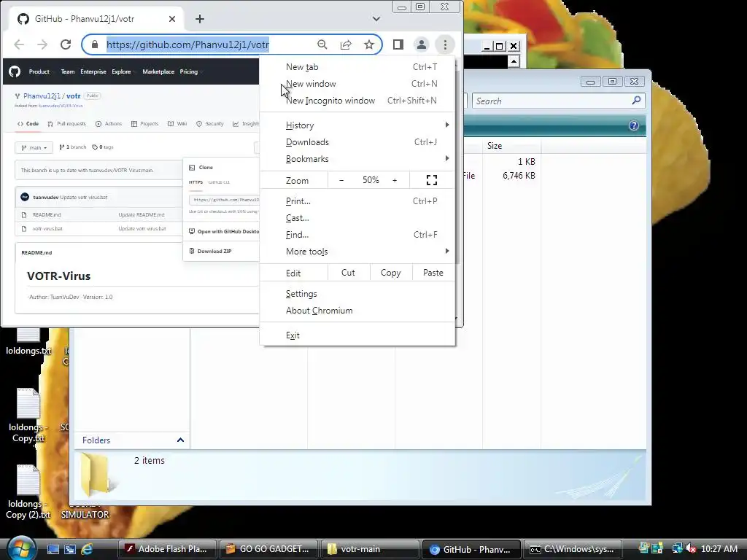Open the main branch dropdown

tap(34, 147)
